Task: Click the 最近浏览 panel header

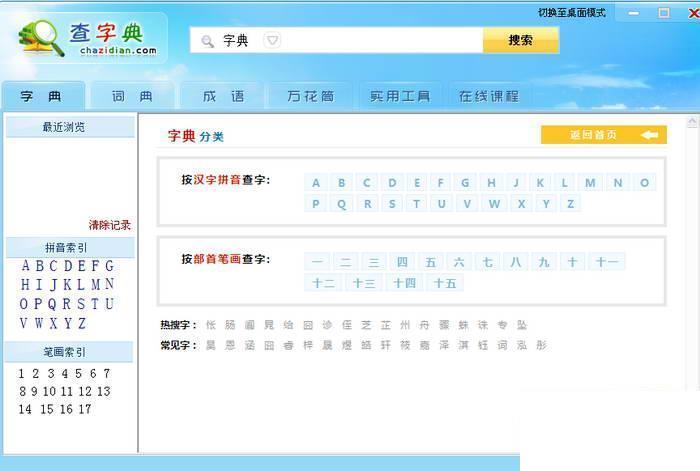Action: 70,127
